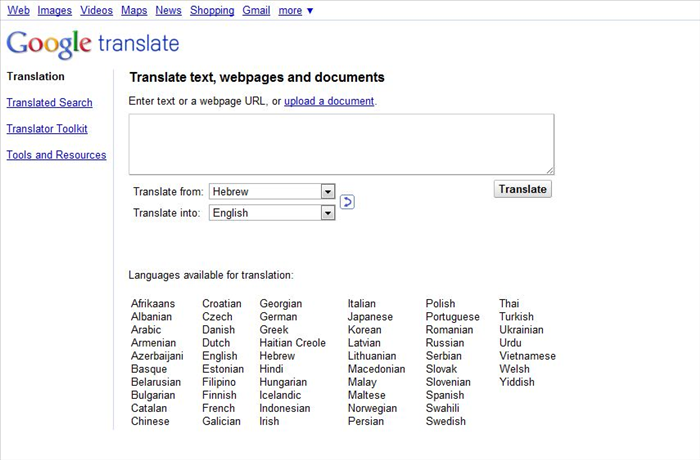The width and height of the screenshot is (700, 460).
Task: Click Dutch in the language list
Action: pyautogui.click(x=216, y=343)
